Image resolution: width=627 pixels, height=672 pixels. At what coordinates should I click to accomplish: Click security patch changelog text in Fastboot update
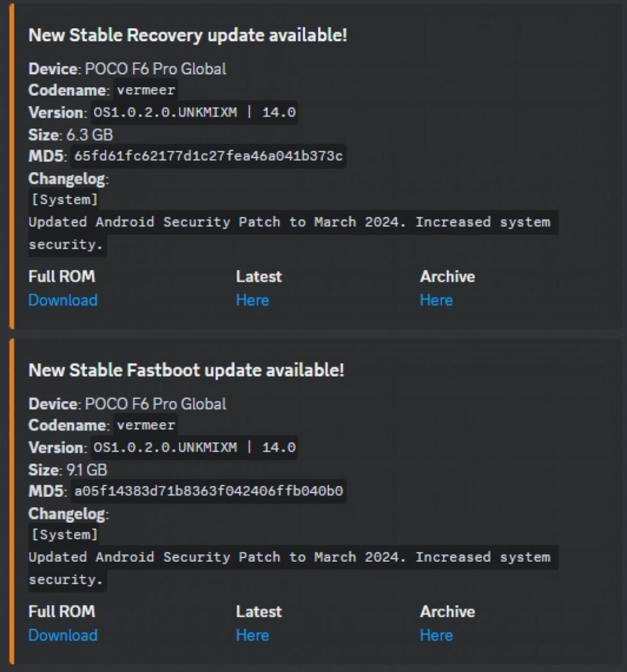point(289,556)
